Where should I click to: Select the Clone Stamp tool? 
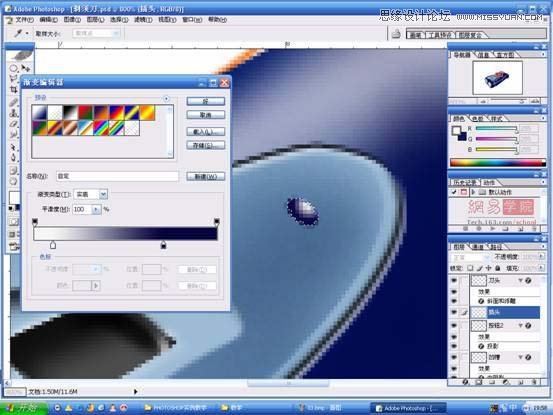click(13, 113)
